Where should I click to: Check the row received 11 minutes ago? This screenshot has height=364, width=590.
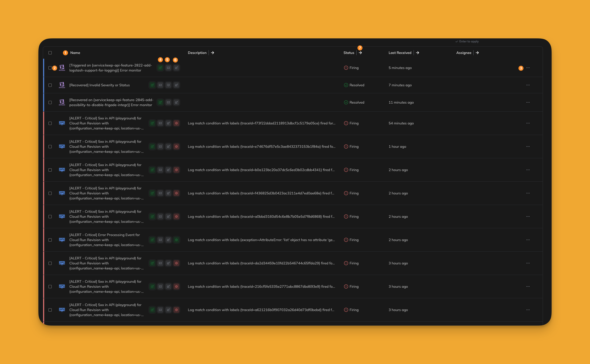[x=50, y=102]
